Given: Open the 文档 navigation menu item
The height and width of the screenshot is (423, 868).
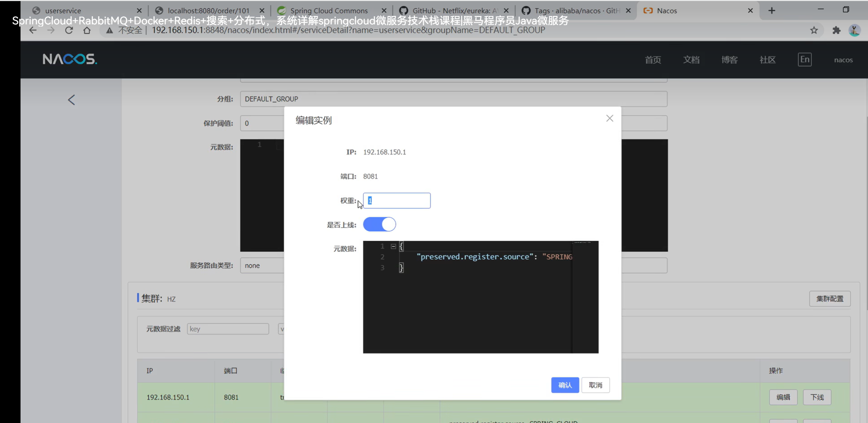Looking at the screenshot, I should [x=691, y=60].
